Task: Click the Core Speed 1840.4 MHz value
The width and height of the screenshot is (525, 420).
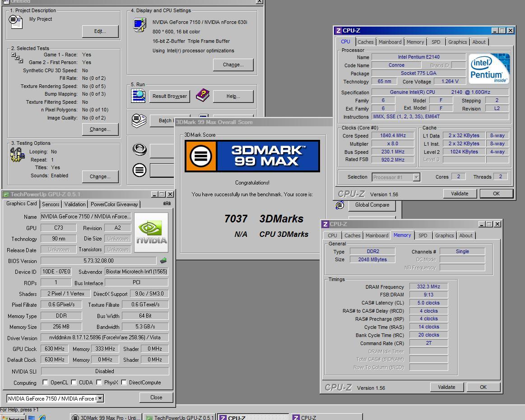Action: click(x=393, y=135)
